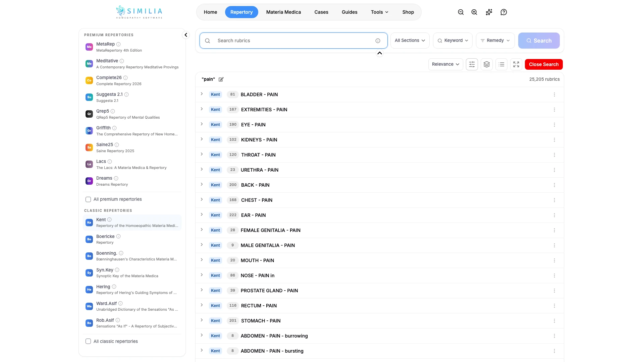Open options menu for THROAT - PAIN

[554, 155]
